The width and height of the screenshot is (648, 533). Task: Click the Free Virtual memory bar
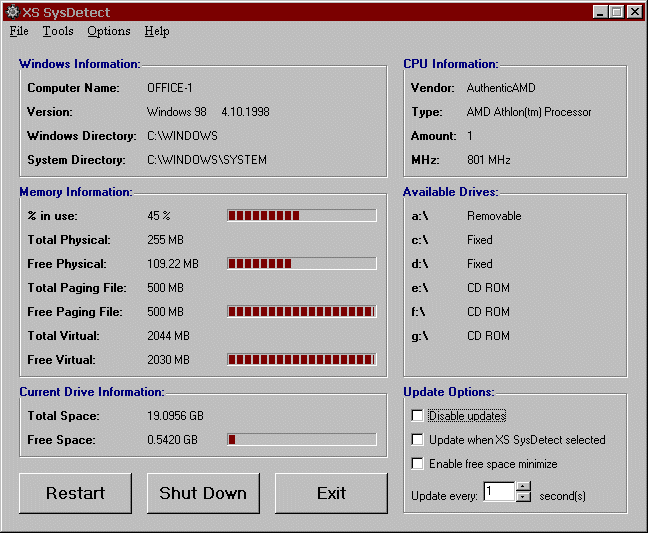click(302, 359)
